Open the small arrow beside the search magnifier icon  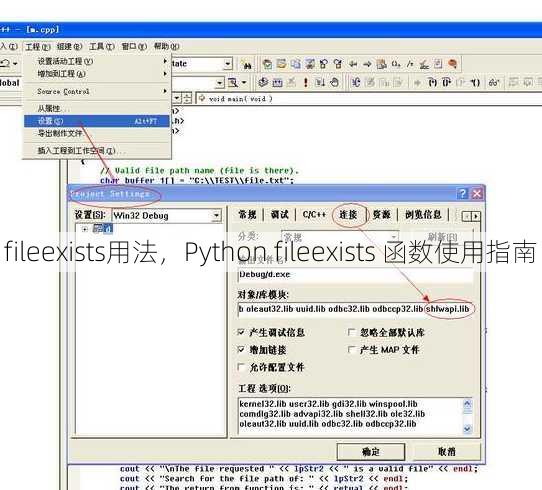pos(244,82)
